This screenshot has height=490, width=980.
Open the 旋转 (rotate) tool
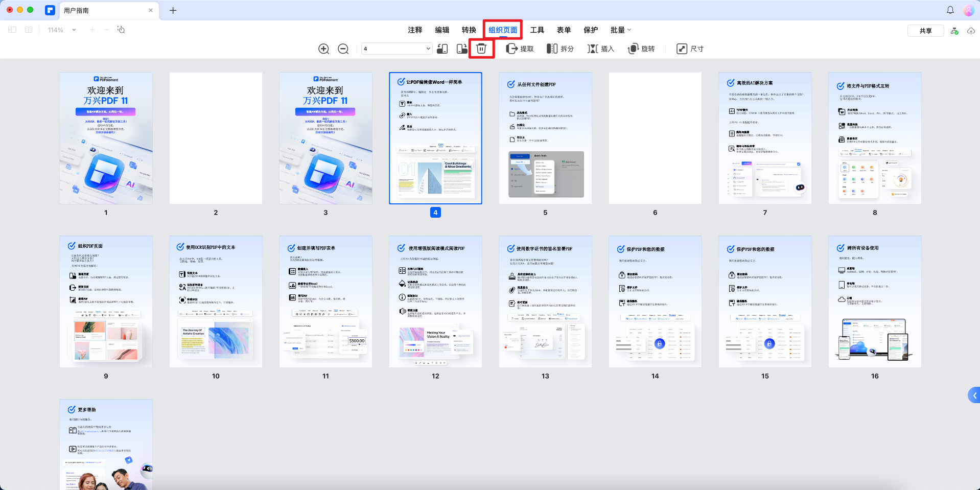(641, 49)
